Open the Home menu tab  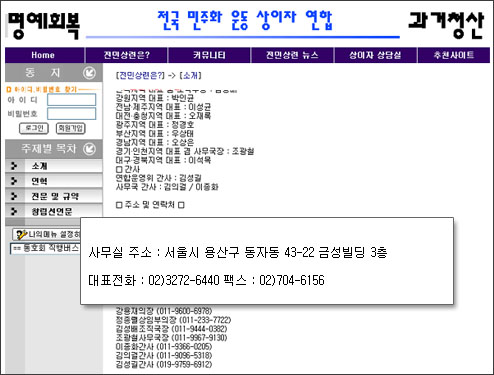pos(43,55)
